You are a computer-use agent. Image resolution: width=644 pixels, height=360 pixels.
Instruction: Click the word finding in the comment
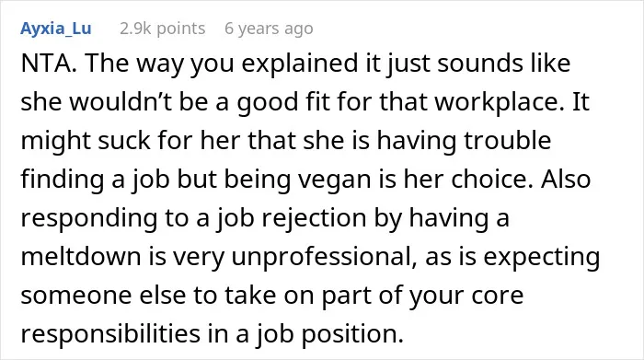coord(62,180)
